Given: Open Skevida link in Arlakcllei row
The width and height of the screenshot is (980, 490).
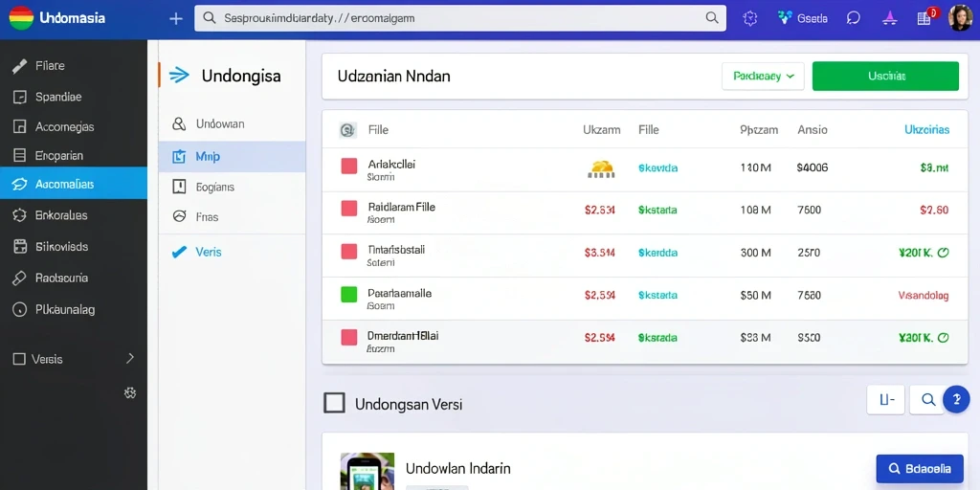Looking at the screenshot, I should click(658, 168).
